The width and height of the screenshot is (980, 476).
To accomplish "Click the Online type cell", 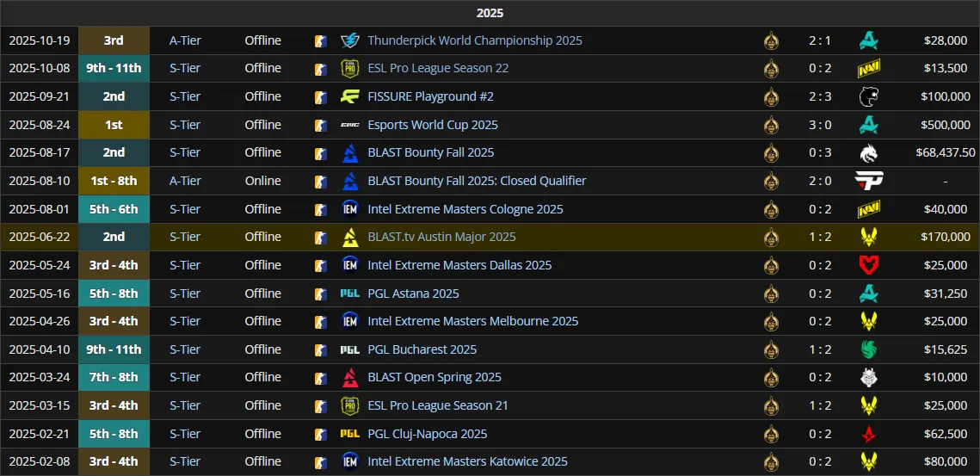I will point(262,181).
